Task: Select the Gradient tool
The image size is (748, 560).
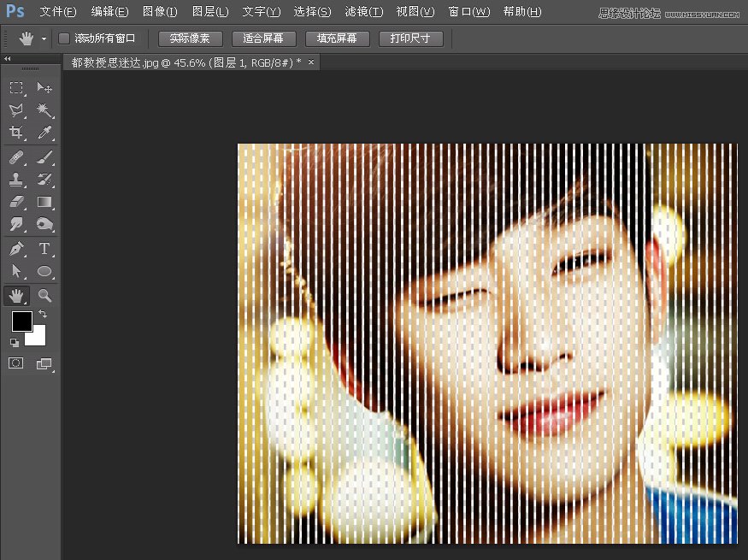Action: click(x=44, y=203)
